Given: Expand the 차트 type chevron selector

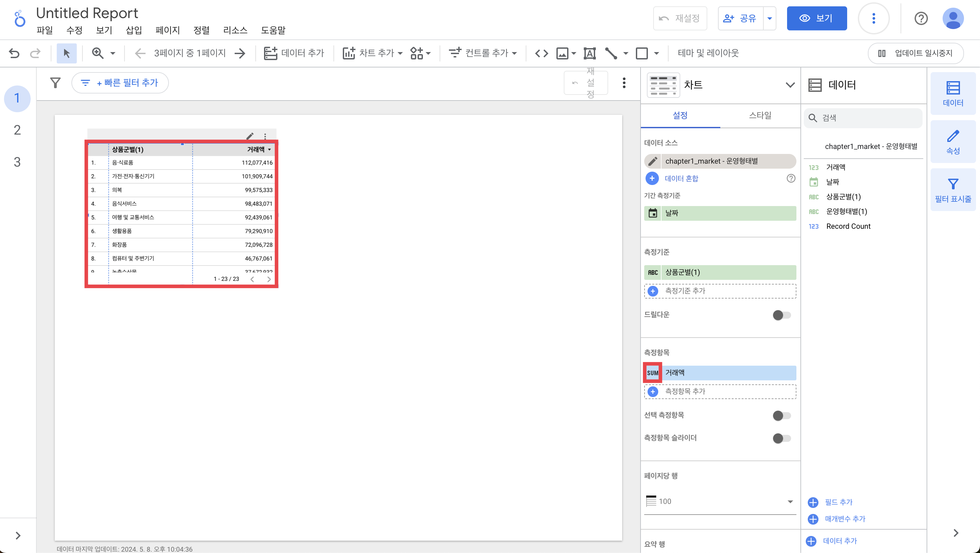Looking at the screenshot, I should click(790, 85).
